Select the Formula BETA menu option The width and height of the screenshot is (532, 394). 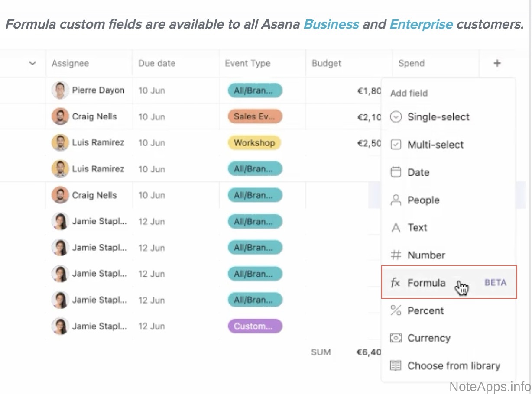(x=448, y=283)
